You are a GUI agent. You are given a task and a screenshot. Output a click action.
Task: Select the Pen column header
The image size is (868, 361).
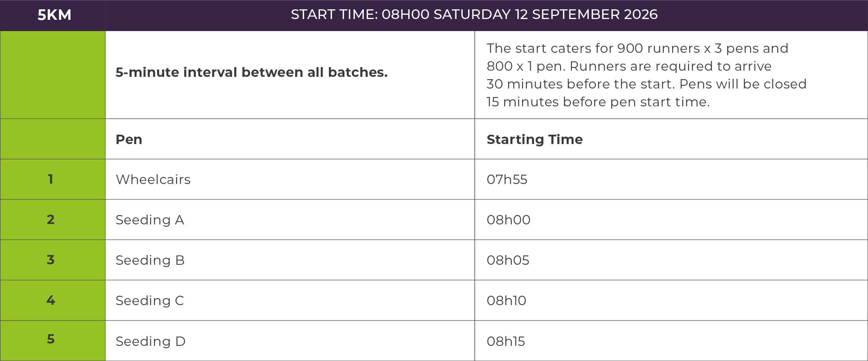(x=129, y=139)
